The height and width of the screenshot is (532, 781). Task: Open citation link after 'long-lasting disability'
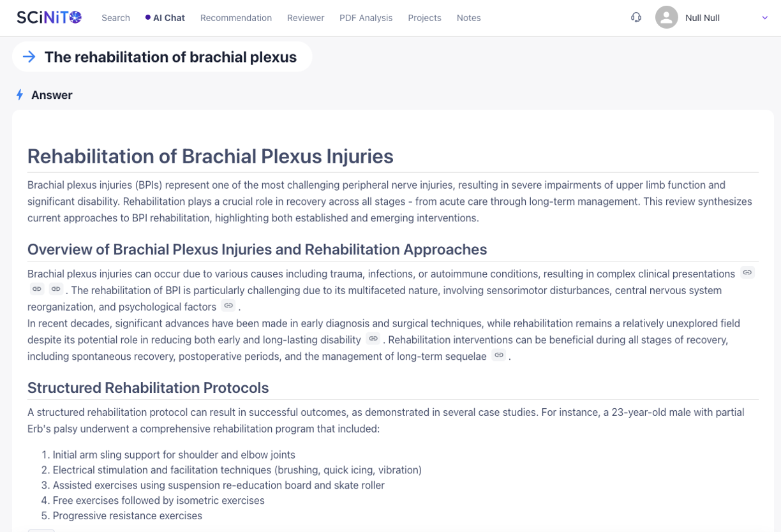point(373,339)
